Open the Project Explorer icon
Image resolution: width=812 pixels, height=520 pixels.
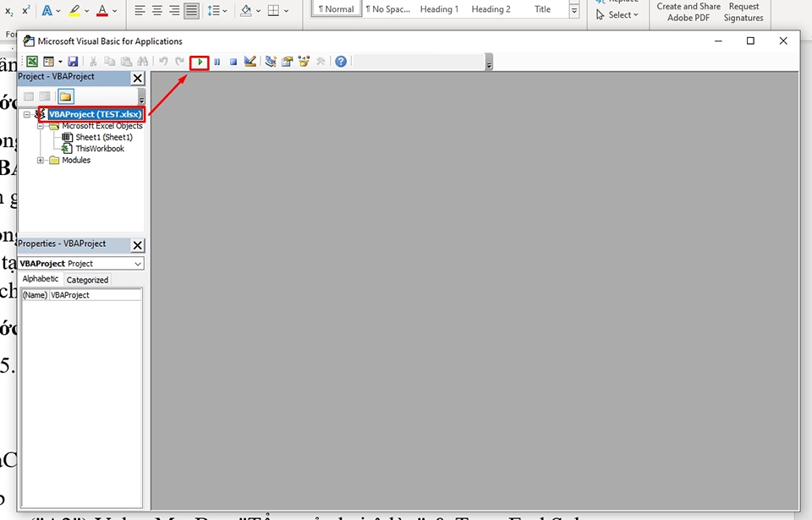coord(271,62)
